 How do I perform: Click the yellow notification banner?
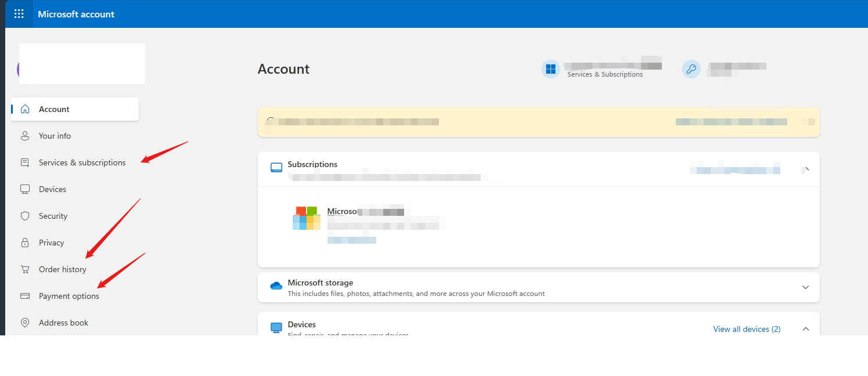click(x=538, y=122)
